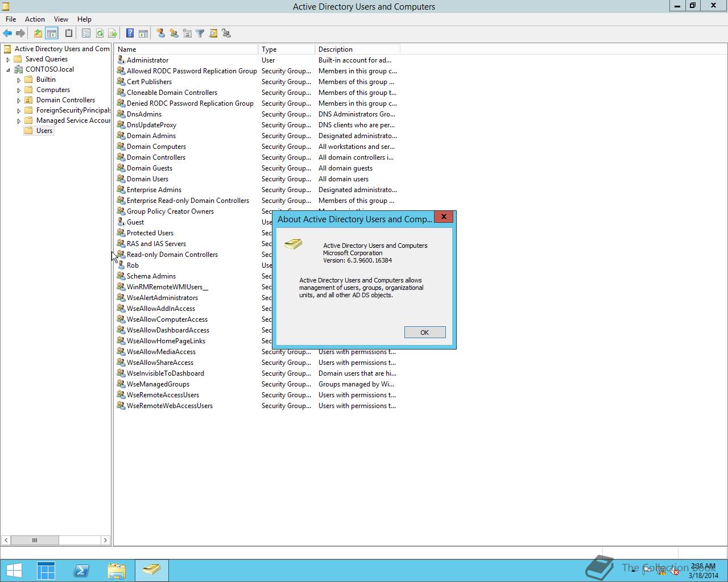Select the Domain Admins group icon
The image size is (728, 582).
[x=121, y=135]
